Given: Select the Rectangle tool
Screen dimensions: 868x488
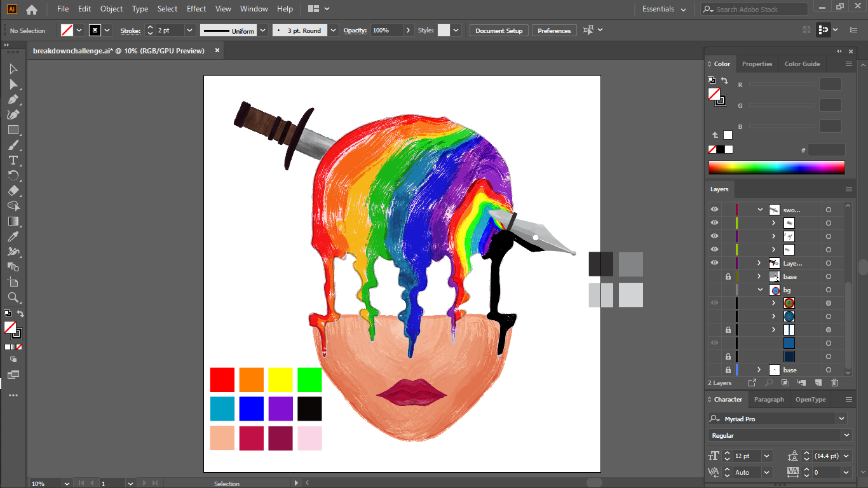Looking at the screenshot, I should 13,130.
